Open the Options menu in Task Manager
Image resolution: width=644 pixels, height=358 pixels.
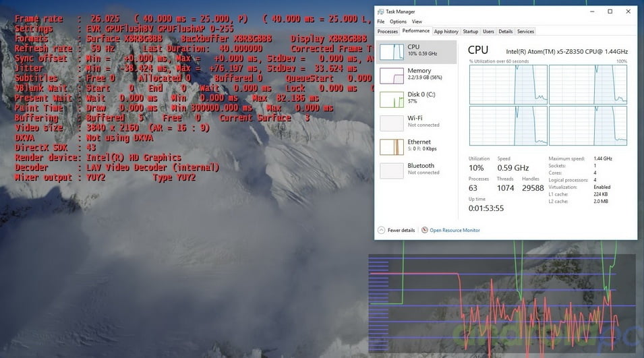(x=398, y=22)
